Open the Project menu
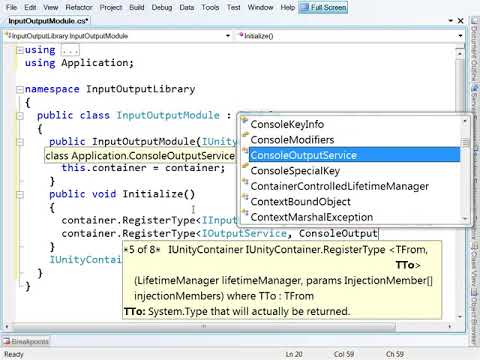This screenshot has height=360, width=480. [x=111, y=7]
